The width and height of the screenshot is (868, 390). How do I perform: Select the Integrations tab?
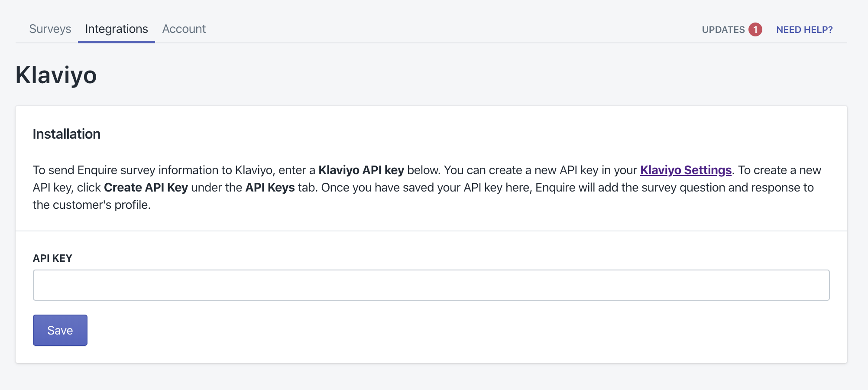pyautogui.click(x=117, y=29)
